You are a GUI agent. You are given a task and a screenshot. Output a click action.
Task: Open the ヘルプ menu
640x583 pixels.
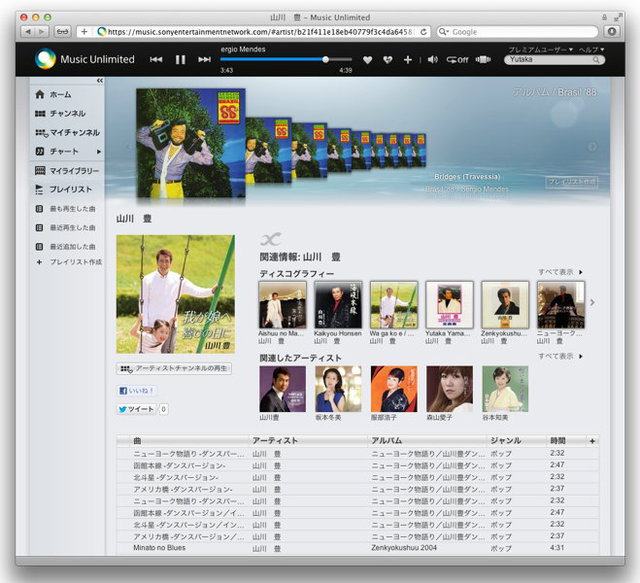coord(591,49)
